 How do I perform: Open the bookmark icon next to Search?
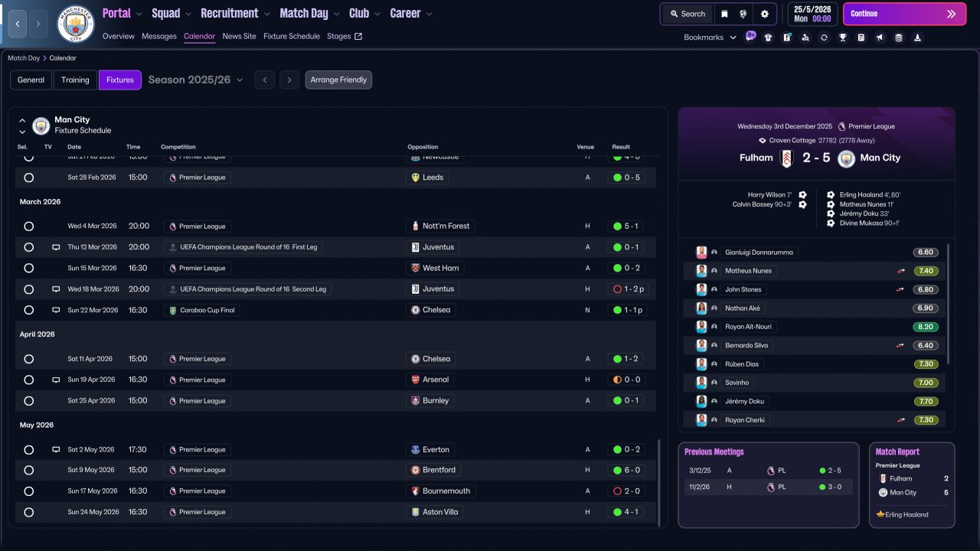pyautogui.click(x=724, y=14)
